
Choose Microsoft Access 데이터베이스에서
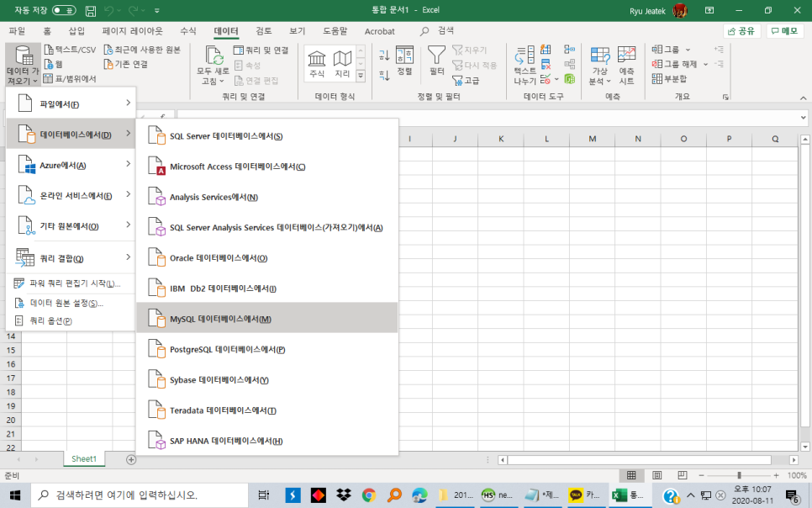267,167
